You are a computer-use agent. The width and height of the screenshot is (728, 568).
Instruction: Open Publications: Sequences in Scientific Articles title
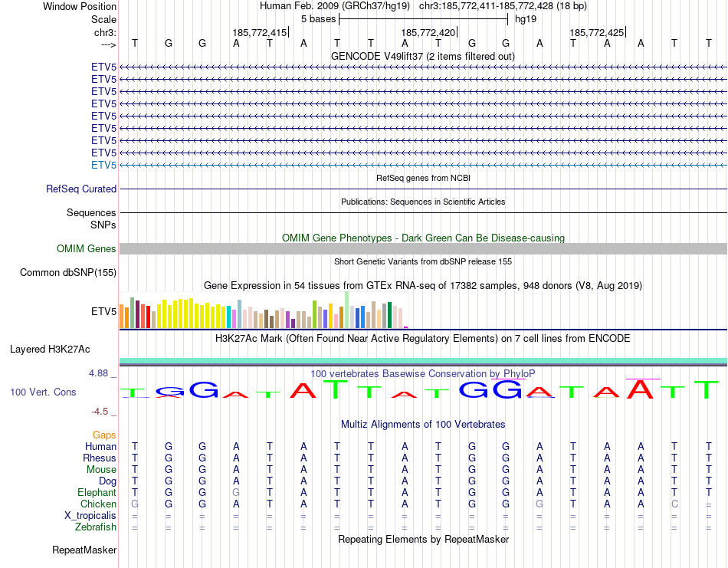(423, 202)
